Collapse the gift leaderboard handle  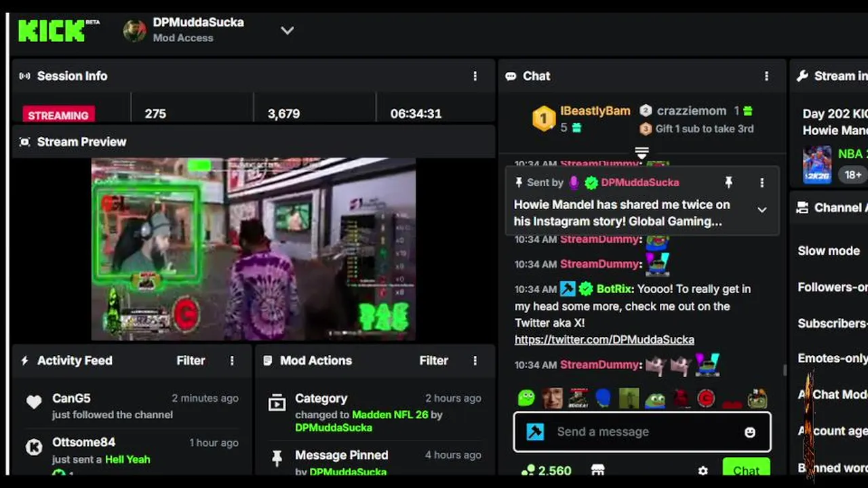coord(642,152)
